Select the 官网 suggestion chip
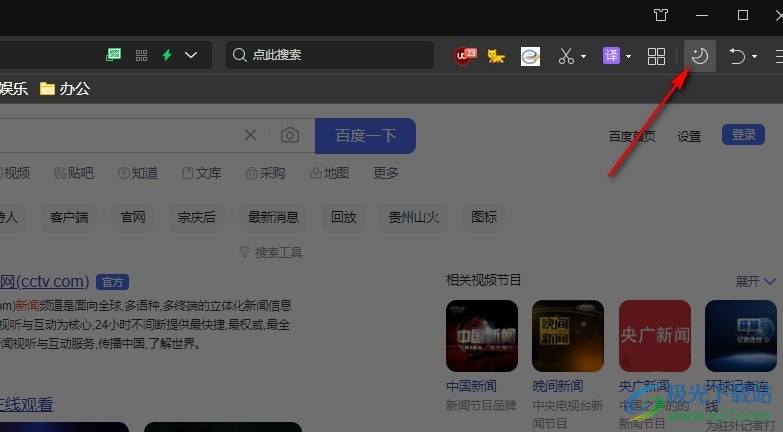This screenshot has width=783, height=432. 133,217
